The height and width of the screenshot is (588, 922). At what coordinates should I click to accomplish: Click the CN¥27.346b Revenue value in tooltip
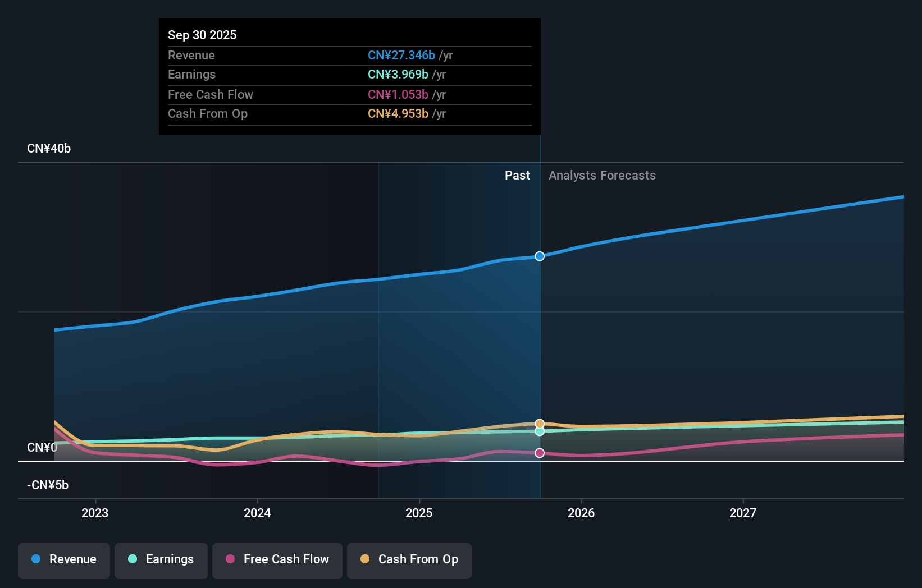pos(400,56)
